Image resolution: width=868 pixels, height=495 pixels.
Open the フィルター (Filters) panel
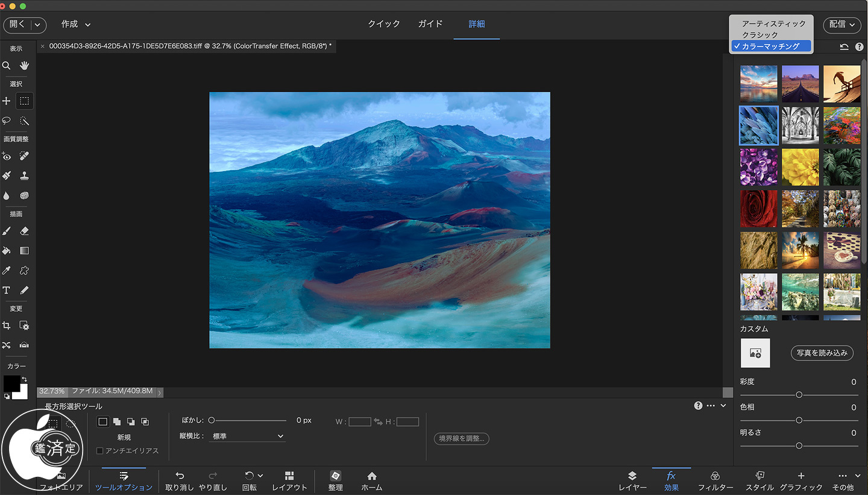tap(715, 481)
